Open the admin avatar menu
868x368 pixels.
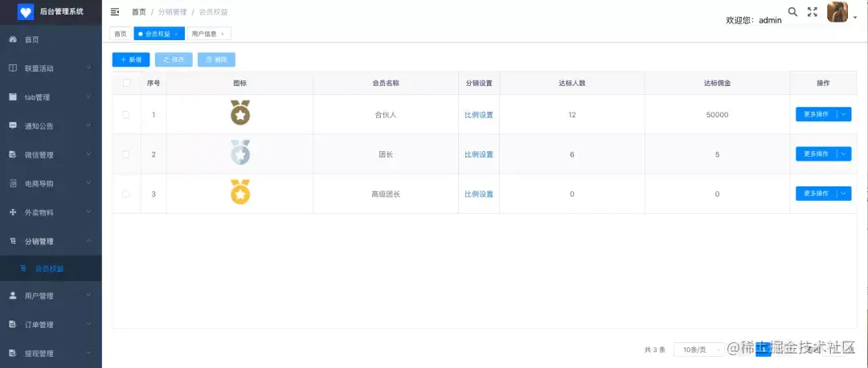[837, 12]
